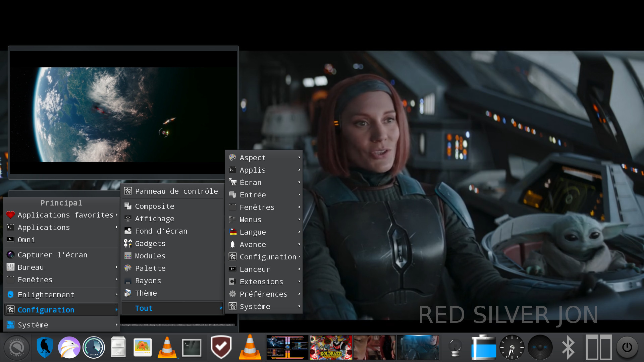The height and width of the screenshot is (362, 644).
Task: Open Système in the Principal menu
Action: pos(62,325)
